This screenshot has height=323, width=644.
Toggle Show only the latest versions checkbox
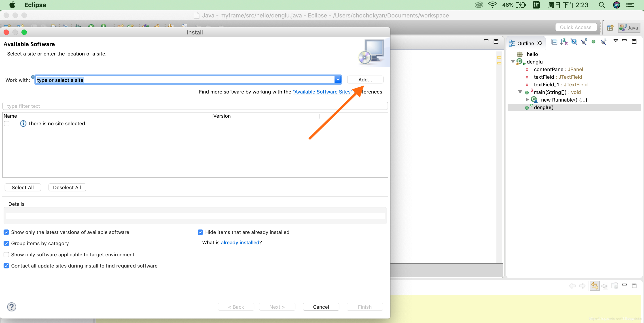6,232
